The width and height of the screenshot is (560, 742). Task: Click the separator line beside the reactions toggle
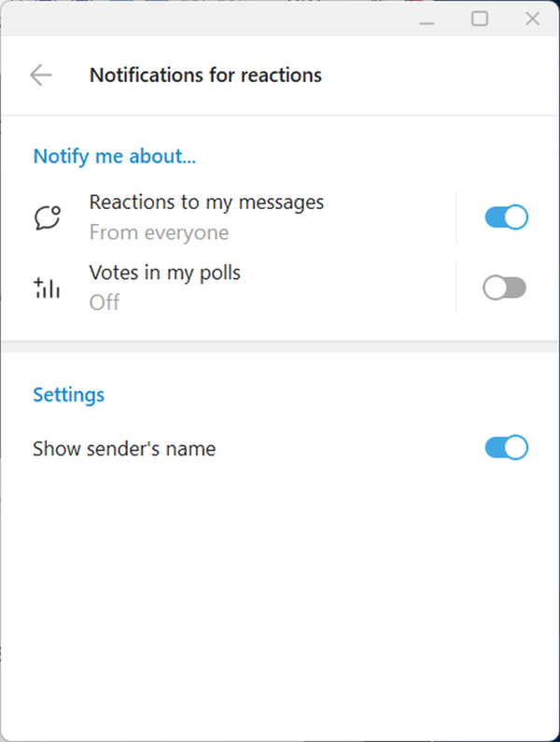(x=456, y=217)
